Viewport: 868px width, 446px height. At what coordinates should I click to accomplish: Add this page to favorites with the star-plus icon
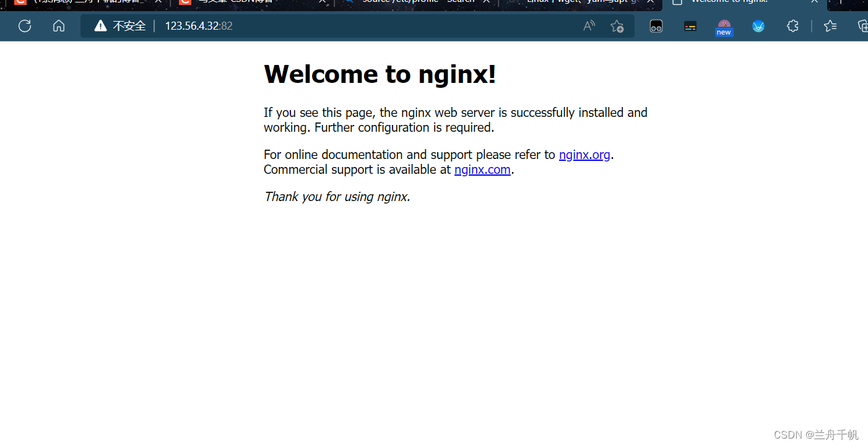(x=617, y=26)
